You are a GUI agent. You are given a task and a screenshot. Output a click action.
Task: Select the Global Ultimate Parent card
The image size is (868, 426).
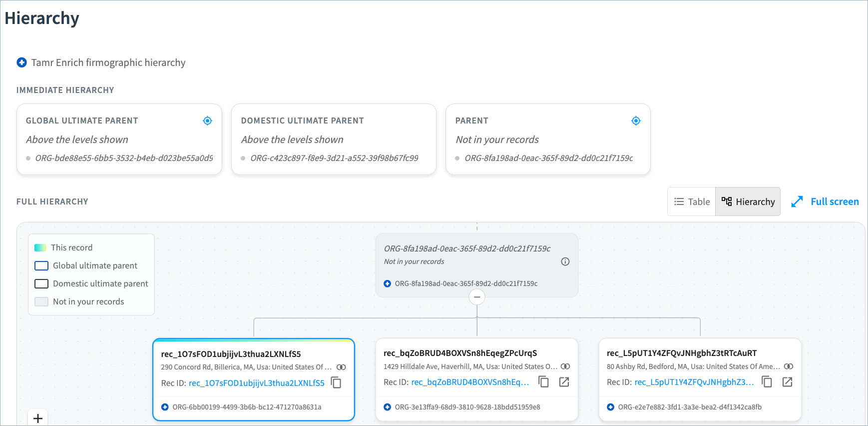[x=119, y=139]
